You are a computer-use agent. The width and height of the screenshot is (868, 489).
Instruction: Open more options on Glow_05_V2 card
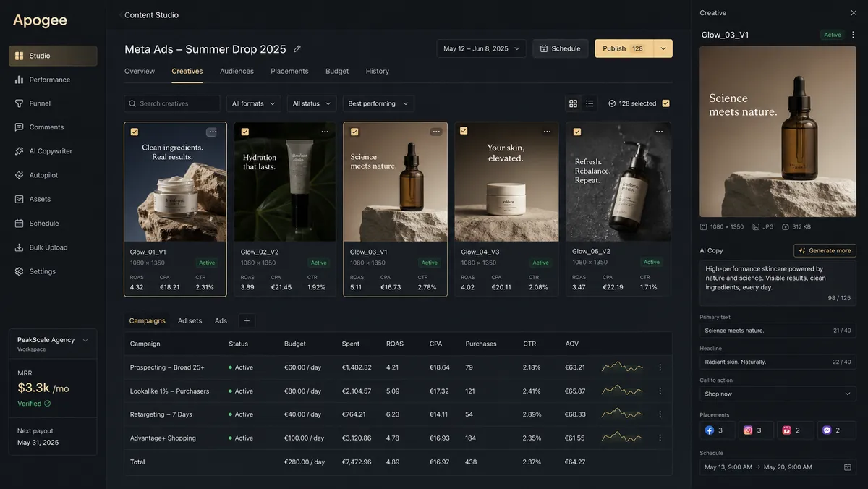pyautogui.click(x=659, y=132)
